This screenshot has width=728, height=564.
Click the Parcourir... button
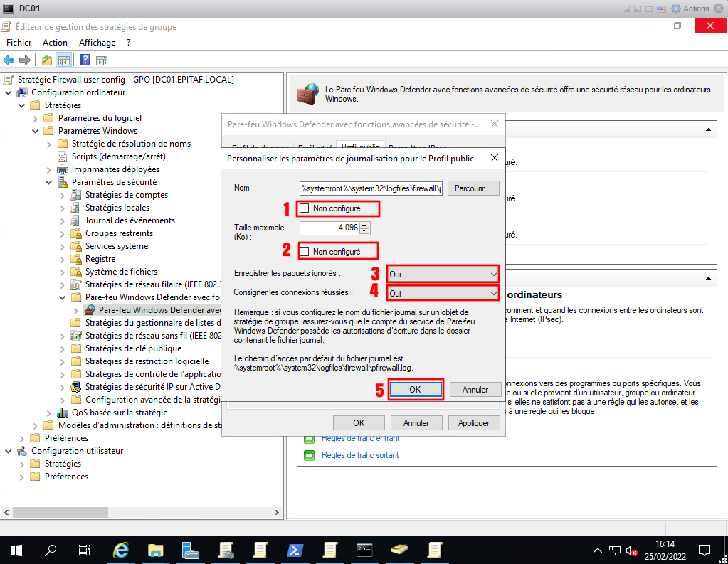(x=473, y=188)
